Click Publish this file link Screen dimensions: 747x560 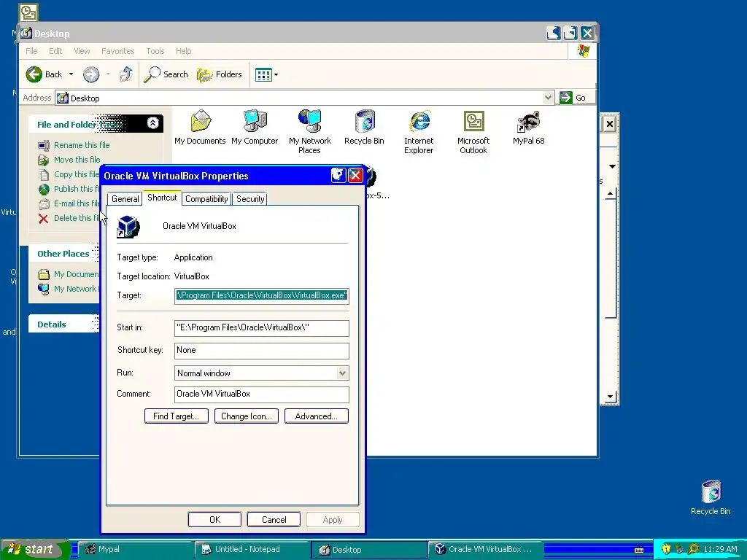pos(76,189)
